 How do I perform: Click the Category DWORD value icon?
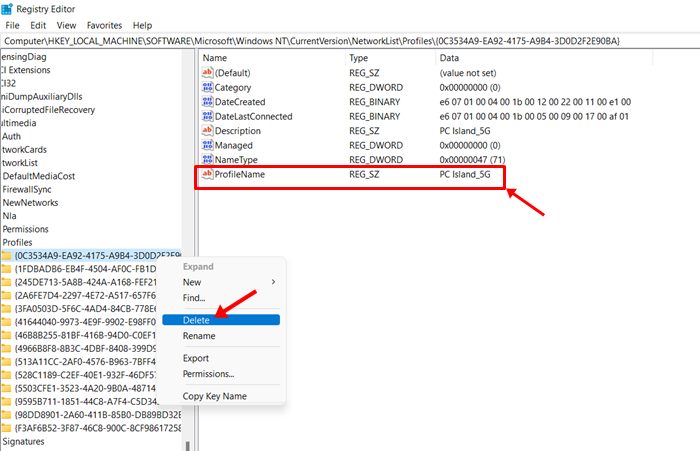tap(208, 87)
